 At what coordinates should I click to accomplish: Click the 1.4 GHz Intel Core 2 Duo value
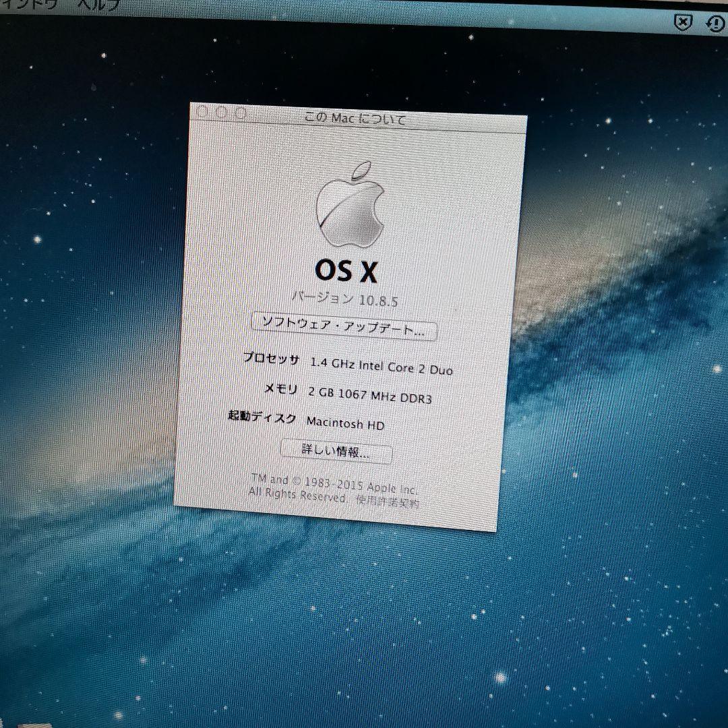381,366
